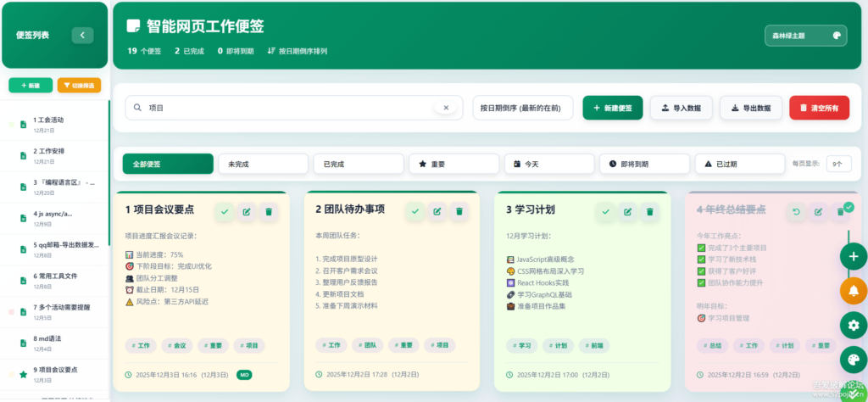Select the 全部便签 filter tab
The image size is (868, 402).
[168, 164]
